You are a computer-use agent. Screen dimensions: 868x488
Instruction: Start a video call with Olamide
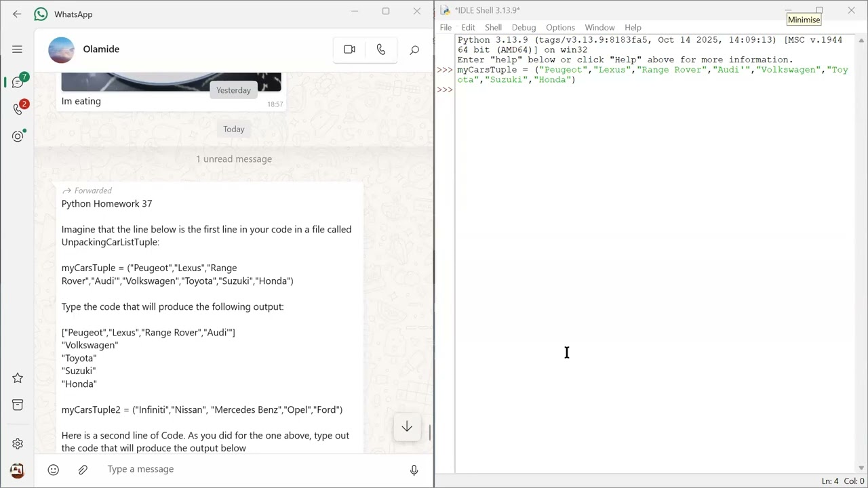(x=349, y=49)
